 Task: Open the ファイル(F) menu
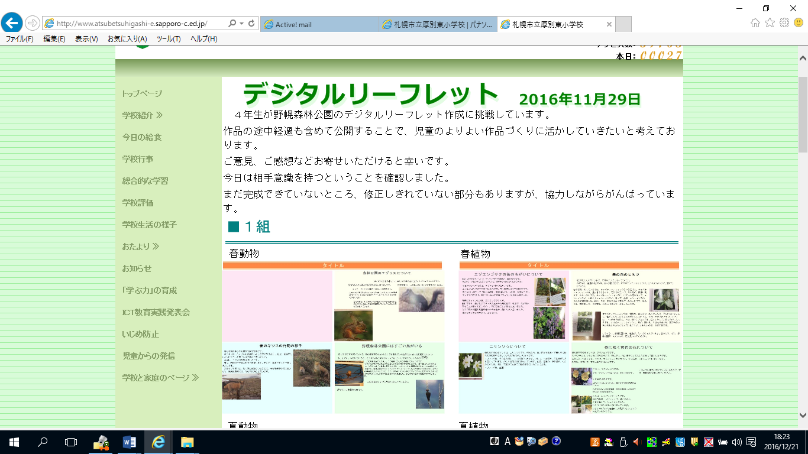click(20, 39)
